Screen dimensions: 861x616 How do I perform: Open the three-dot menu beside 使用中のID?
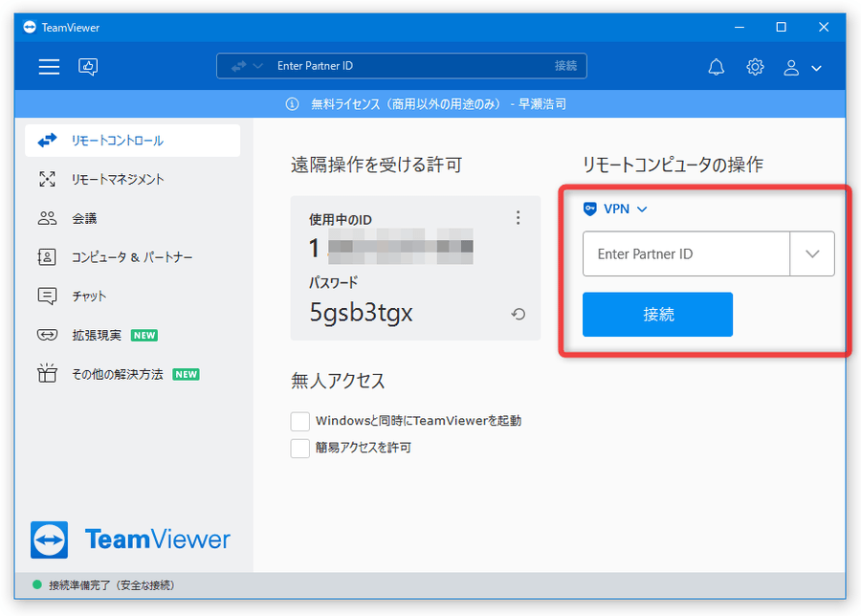coord(518,218)
